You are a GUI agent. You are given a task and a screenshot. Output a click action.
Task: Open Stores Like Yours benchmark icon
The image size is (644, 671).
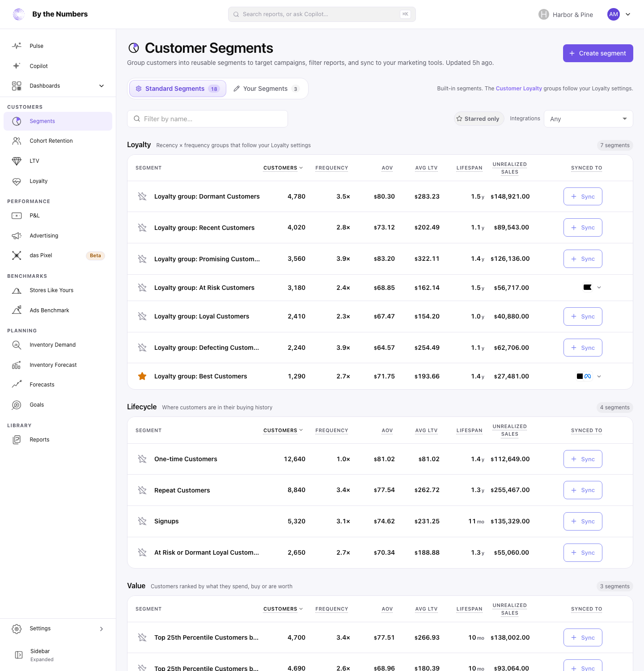coord(17,290)
